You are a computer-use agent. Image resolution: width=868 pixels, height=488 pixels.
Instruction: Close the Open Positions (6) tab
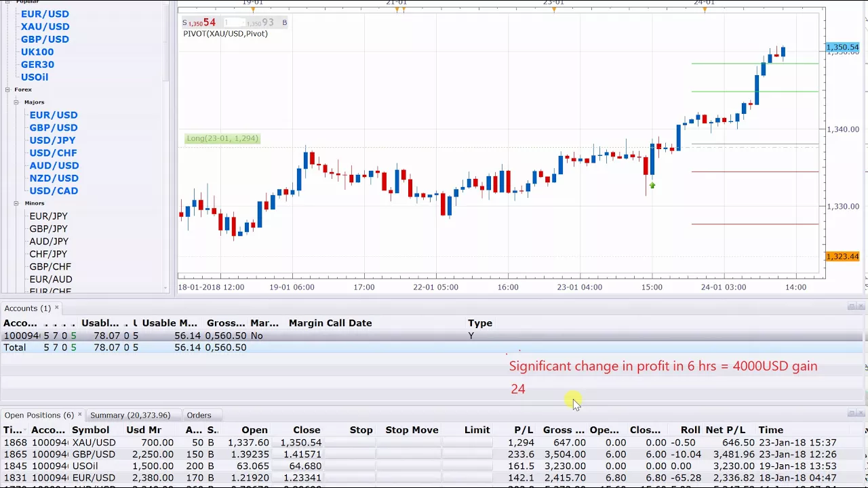tap(79, 415)
